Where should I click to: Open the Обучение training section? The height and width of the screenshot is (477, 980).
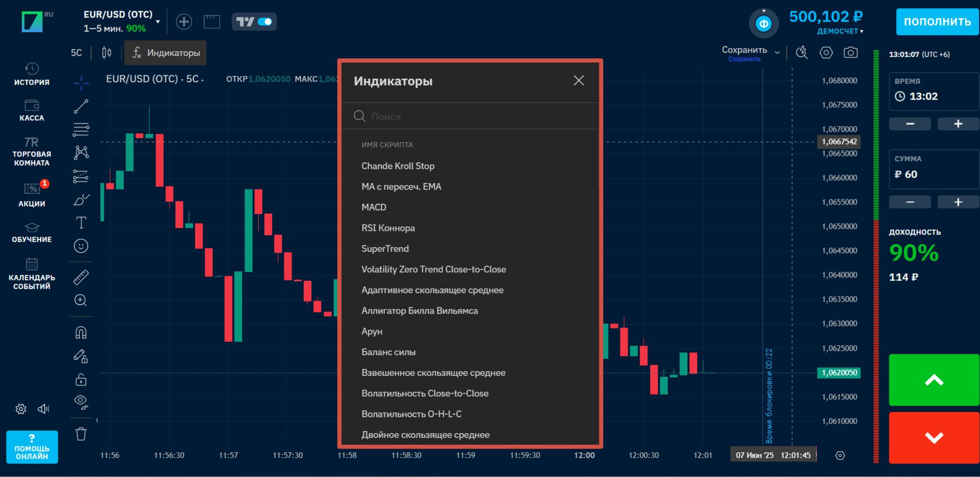tap(32, 233)
